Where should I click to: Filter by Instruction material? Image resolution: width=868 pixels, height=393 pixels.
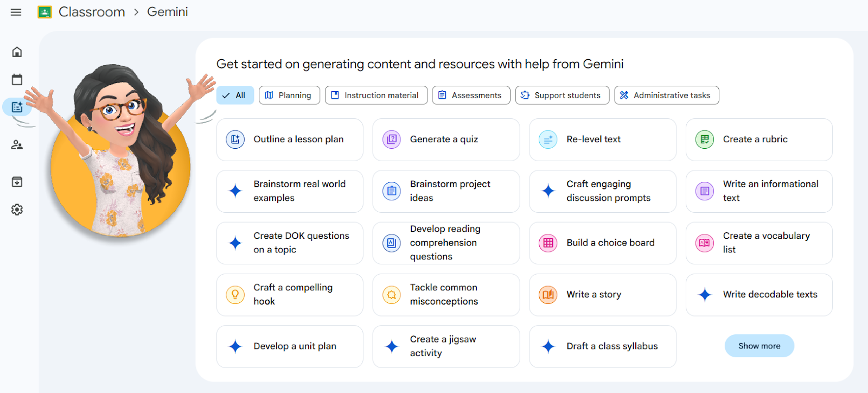(x=375, y=95)
